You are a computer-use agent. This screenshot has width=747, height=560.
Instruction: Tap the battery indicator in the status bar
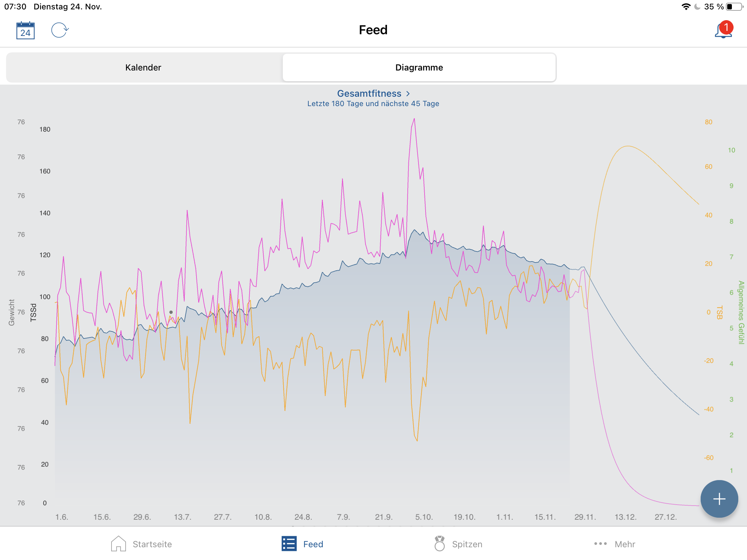coord(734,7)
